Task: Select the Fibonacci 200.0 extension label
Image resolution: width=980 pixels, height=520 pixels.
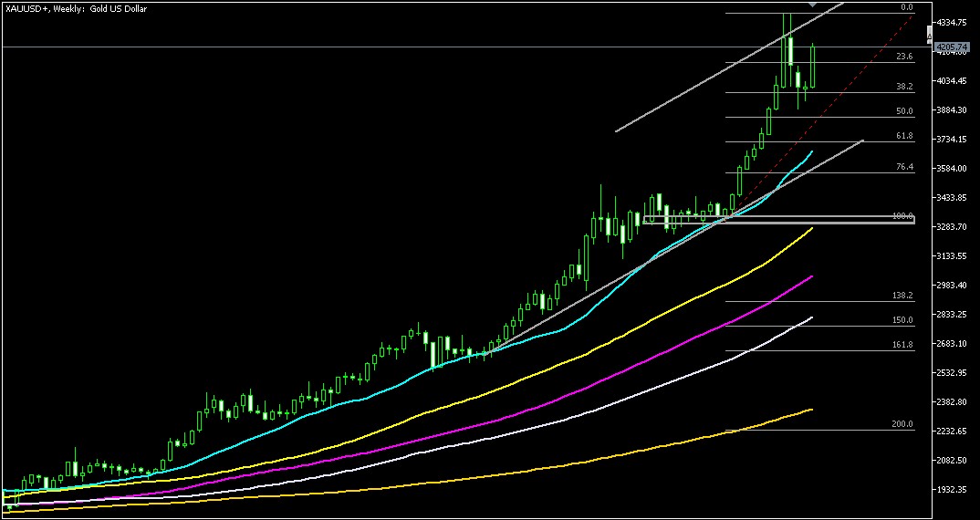Action: [x=902, y=425]
